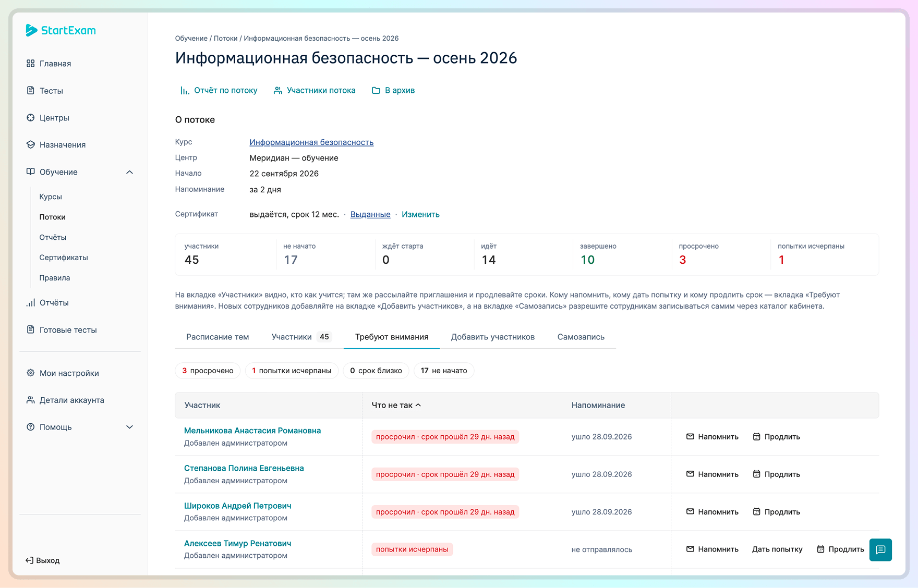The image size is (918, 588).
Task: Click the bar chart icon next to Отчёты
Action: [31, 303]
